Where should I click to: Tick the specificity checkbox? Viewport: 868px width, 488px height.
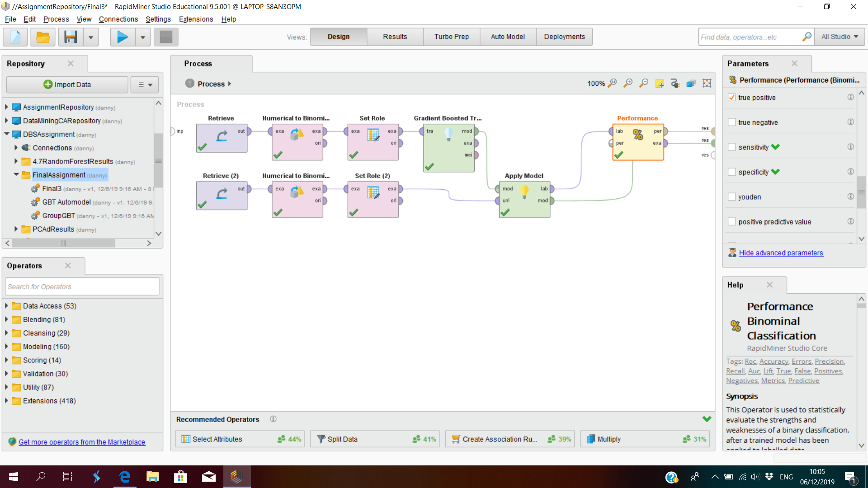(731, 172)
